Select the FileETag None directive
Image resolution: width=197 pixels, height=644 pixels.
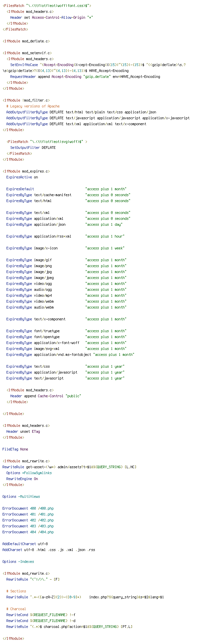(15, 449)
